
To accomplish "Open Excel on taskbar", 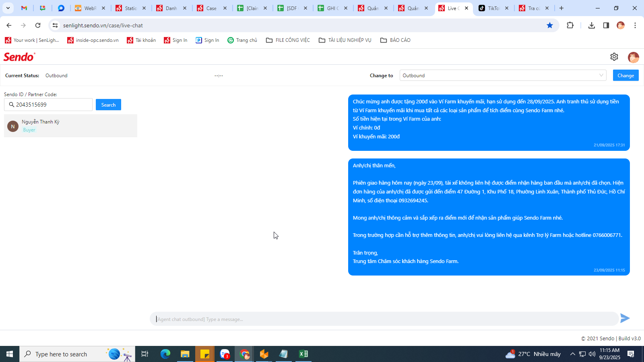I will point(303,354).
